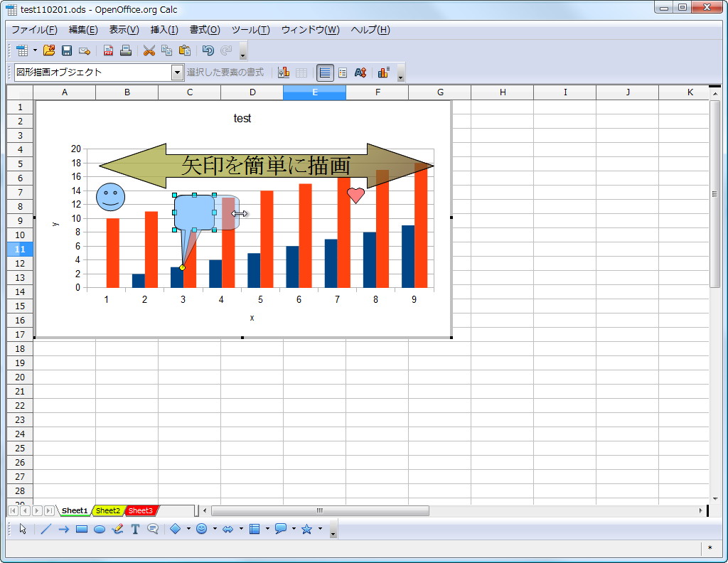Click the paste clipboard icon
Screen dimensions: 728x563
pyautogui.click(x=185, y=50)
